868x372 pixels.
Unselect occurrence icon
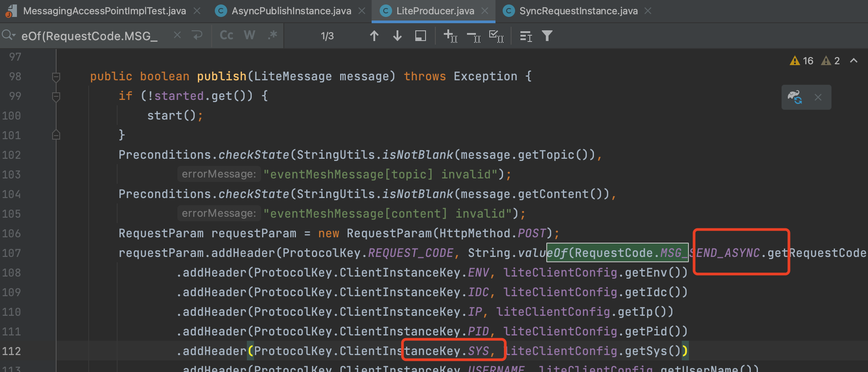coord(474,37)
